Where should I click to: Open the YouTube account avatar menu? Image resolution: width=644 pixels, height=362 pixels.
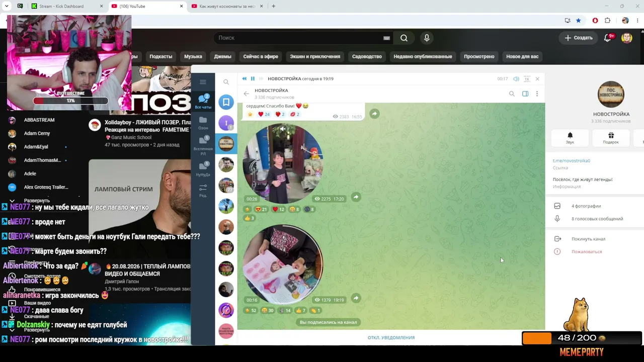point(626,38)
